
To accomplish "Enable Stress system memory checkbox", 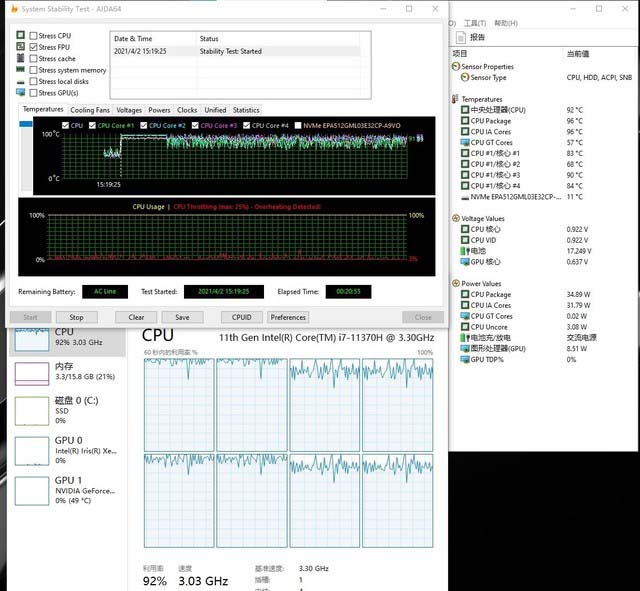I will pyautogui.click(x=33, y=70).
